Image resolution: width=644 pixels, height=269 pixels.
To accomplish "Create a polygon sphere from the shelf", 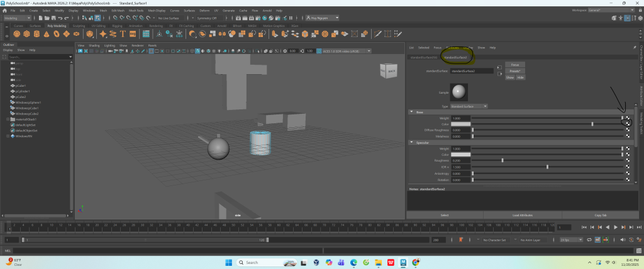I will coord(18,34).
